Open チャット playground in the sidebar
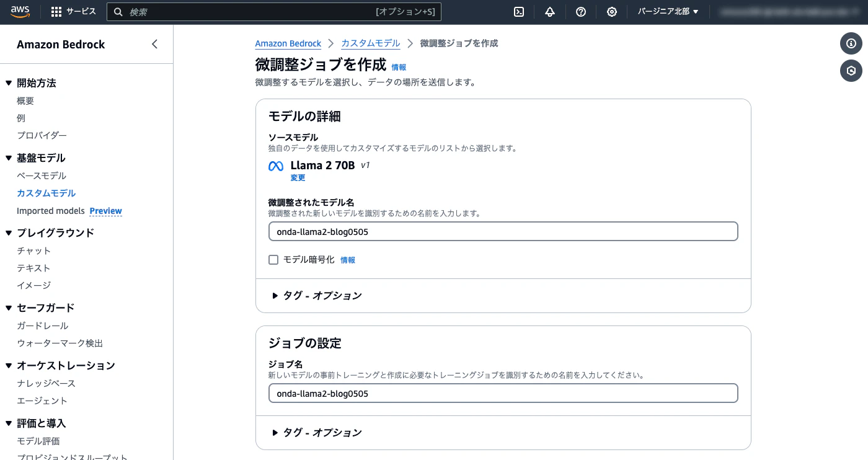This screenshot has height=460, width=868. 34,251
